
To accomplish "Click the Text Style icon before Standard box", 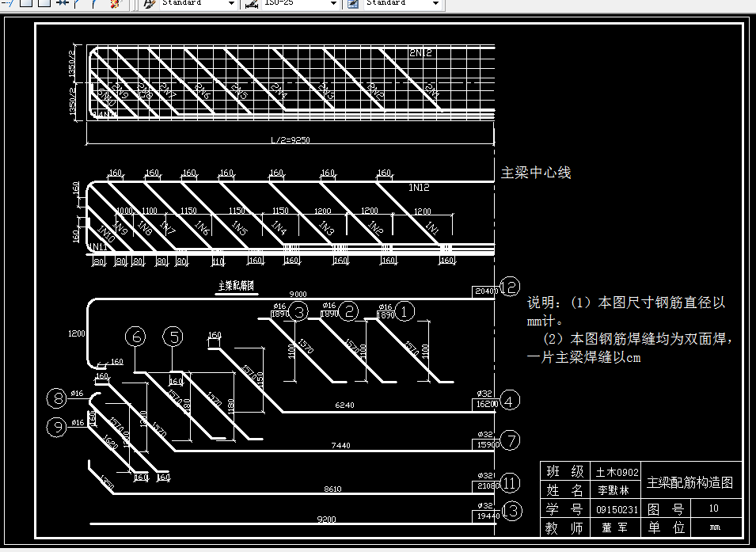I will (x=147, y=4).
